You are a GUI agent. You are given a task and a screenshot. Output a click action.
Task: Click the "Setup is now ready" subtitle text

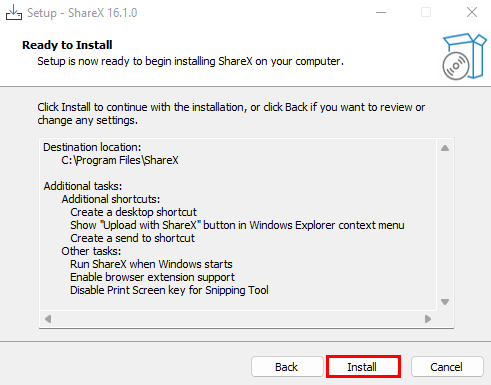coord(190,61)
